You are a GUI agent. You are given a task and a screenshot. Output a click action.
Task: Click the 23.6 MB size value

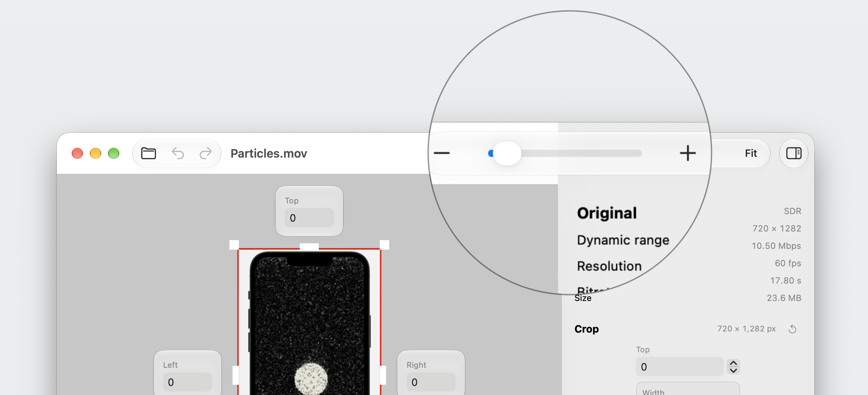[784, 298]
